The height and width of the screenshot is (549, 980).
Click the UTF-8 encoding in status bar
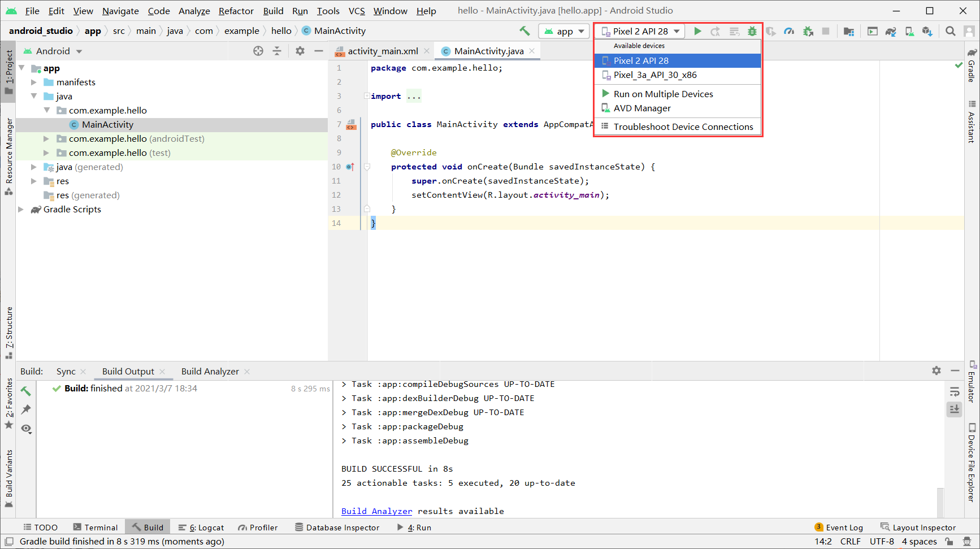tap(882, 542)
